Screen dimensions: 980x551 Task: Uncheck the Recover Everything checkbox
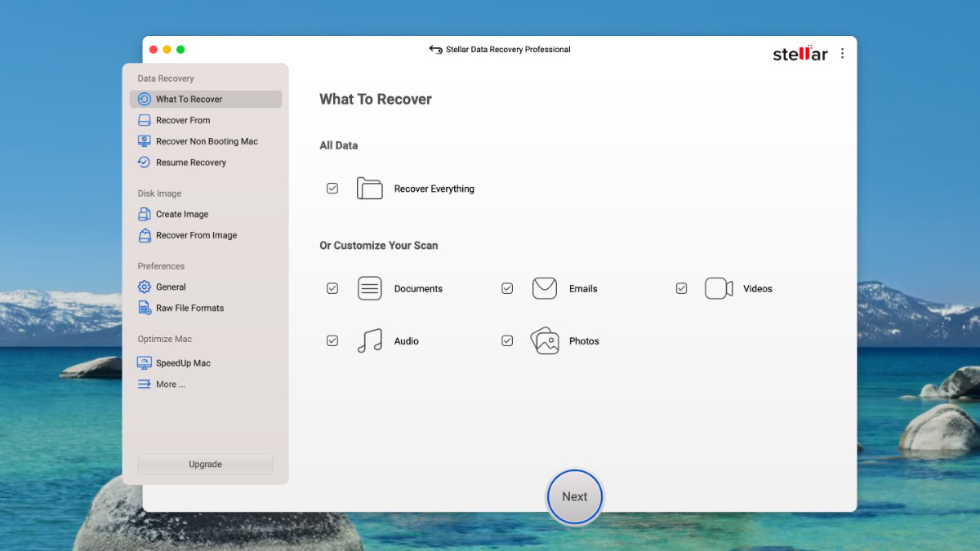click(332, 189)
